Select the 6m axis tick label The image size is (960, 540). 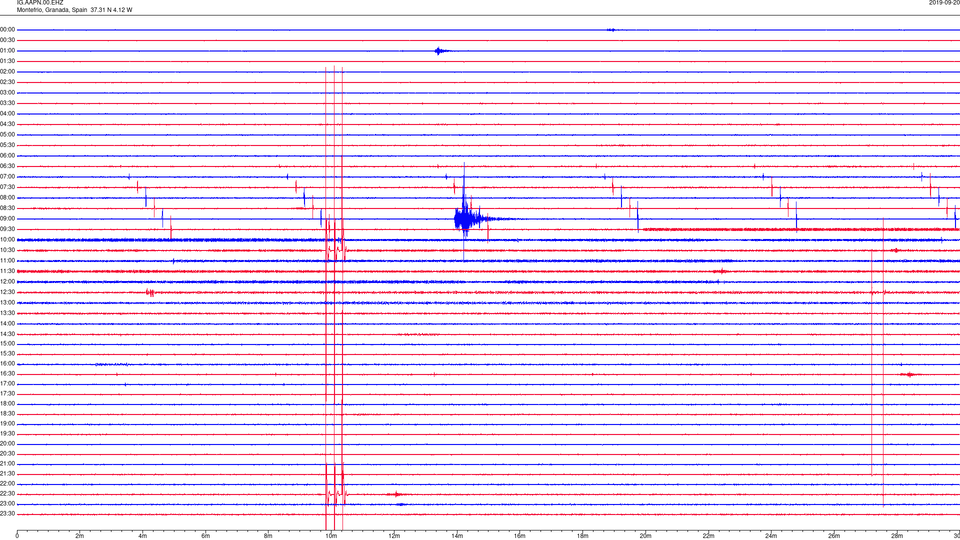coord(206,536)
